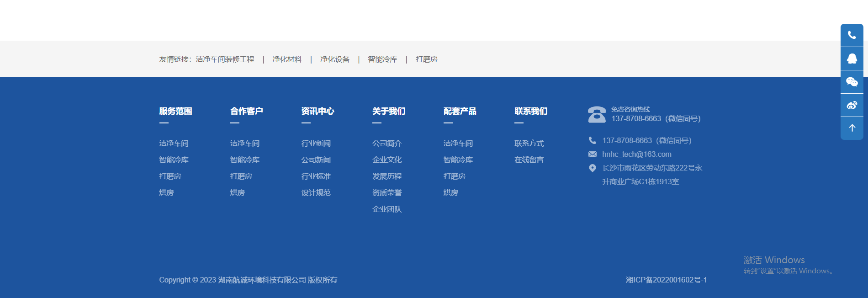Viewport: 868px width, 298px height.
Task: Open the 服务范围 footer heading
Action: point(175,111)
